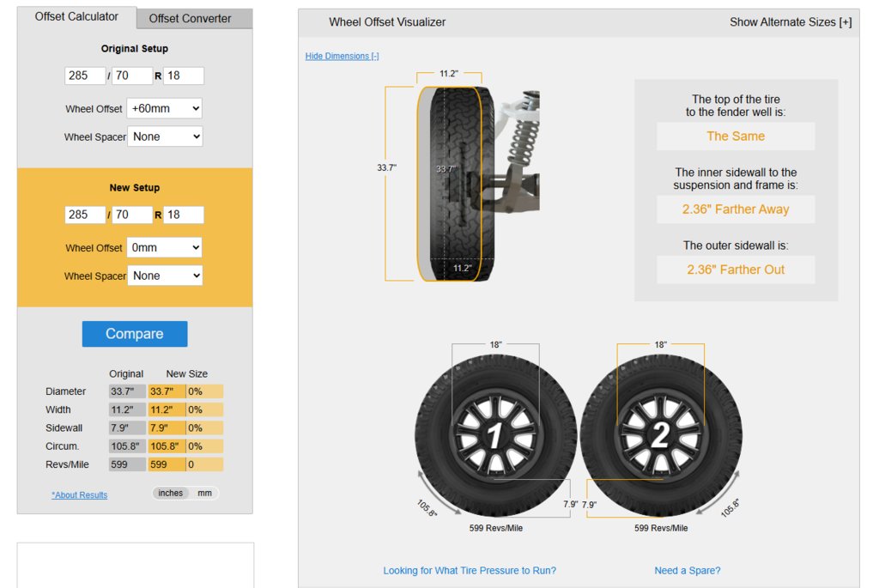Open New Setup Wheel Offset dropdown 0mm
Screen dimensions: 879x588
tap(164, 247)
